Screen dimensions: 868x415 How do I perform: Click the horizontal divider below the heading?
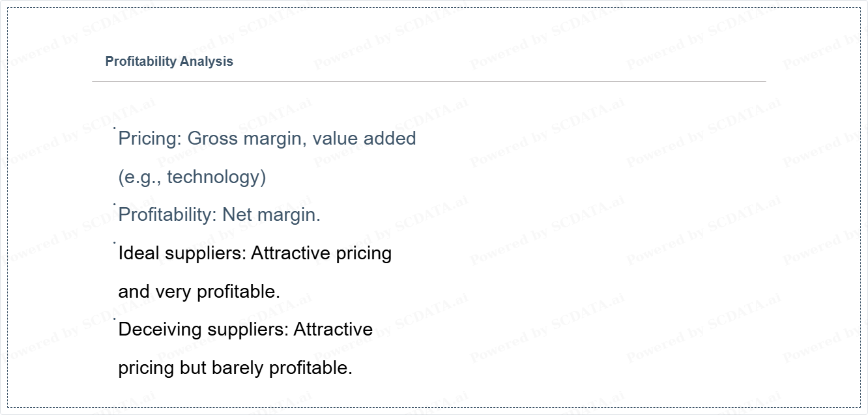click(429, 82)
